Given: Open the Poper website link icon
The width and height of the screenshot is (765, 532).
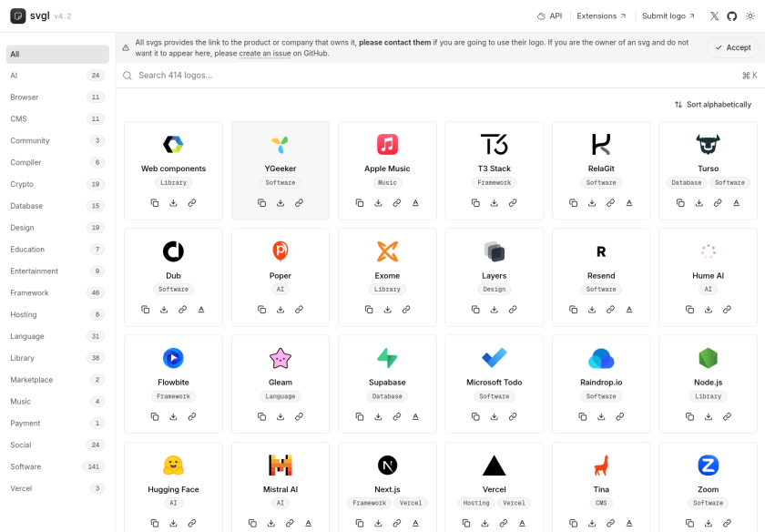Looking at the screenshot, I should pyautogui.click(x=299, y=310).
